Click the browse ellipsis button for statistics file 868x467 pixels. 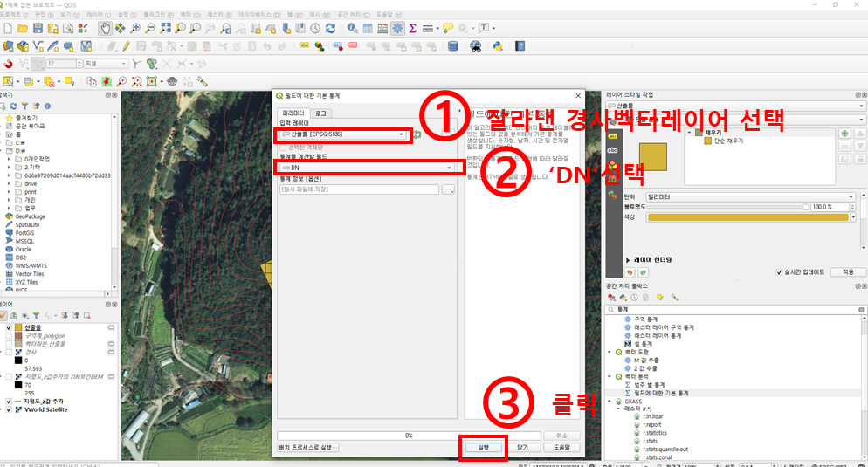tap(448, 189)
